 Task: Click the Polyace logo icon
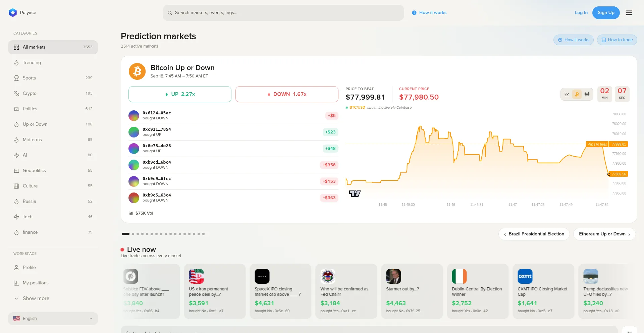[x=13, y=13]
